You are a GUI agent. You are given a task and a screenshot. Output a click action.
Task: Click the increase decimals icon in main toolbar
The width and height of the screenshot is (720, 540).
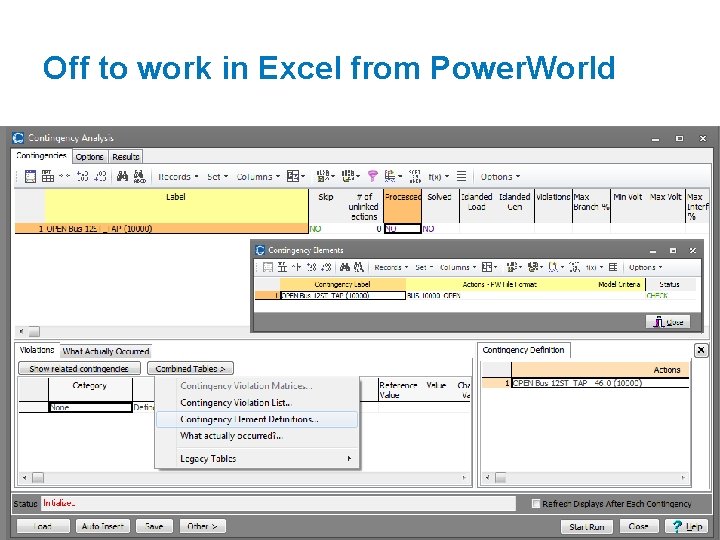[x=83, y=176]
